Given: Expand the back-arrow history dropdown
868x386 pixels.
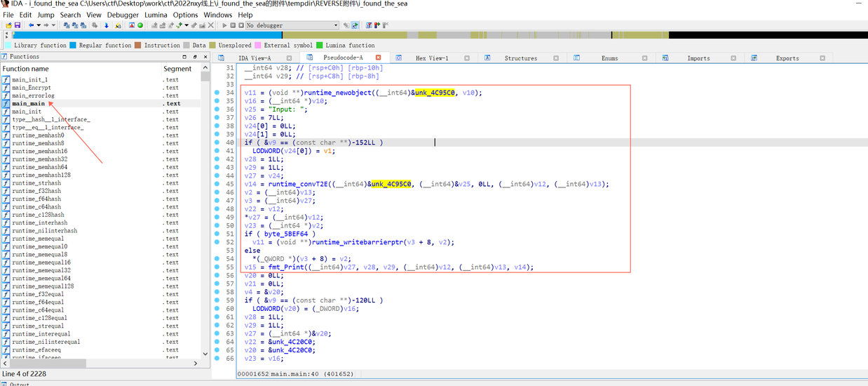Looking at the screenshot, I should click(38, 25).
